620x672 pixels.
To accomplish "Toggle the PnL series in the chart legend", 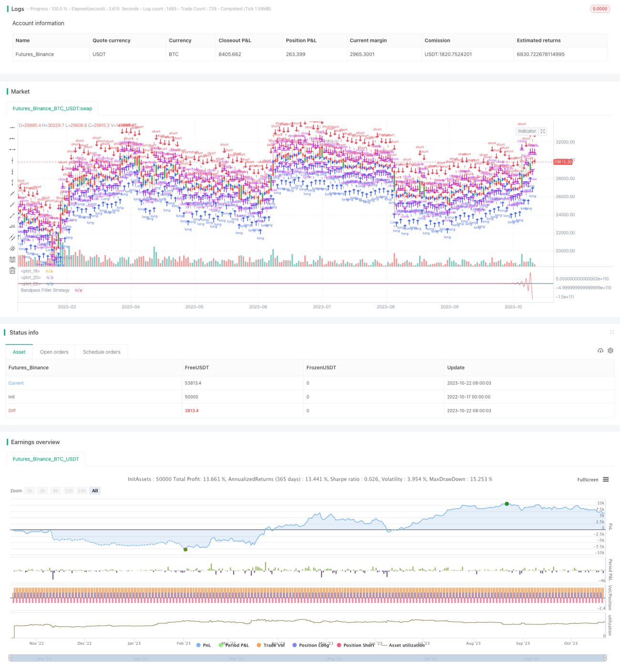I will [x=204, y=645].
